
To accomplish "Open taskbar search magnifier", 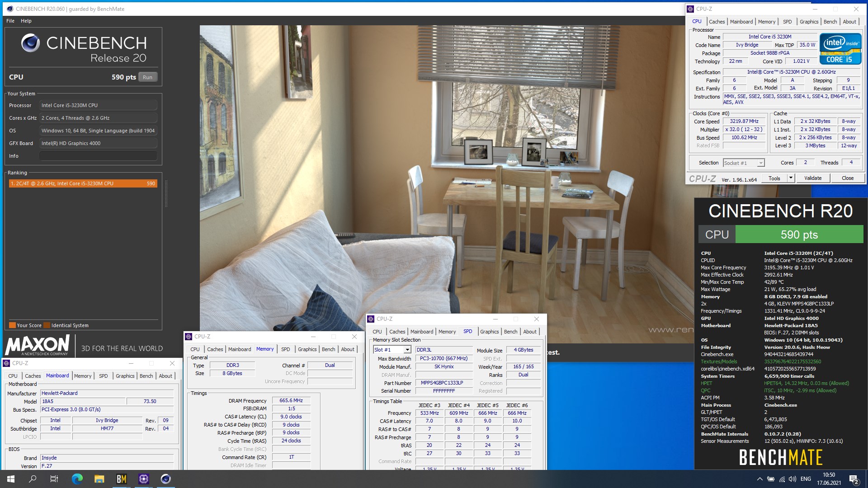I will (33, 479).
